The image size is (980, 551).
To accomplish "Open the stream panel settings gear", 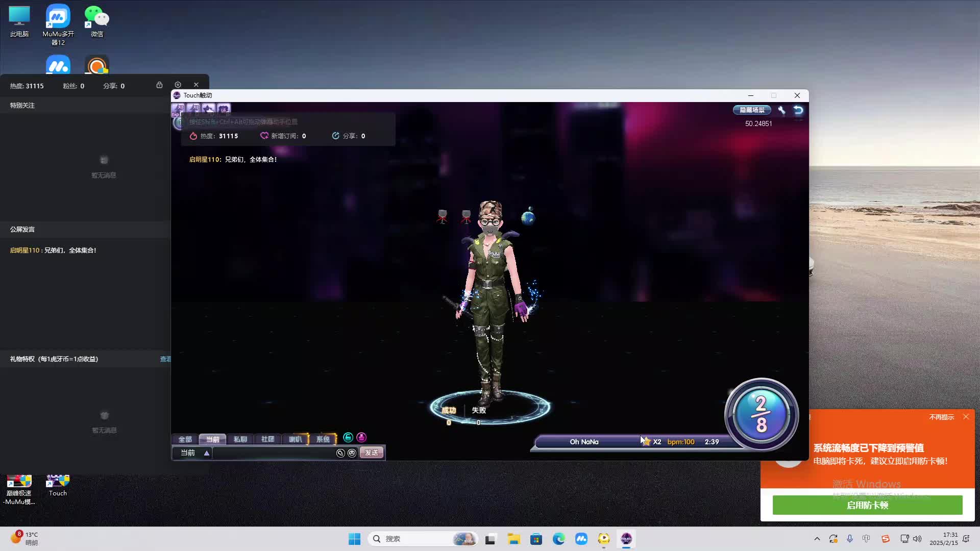I will pos(178,85).
